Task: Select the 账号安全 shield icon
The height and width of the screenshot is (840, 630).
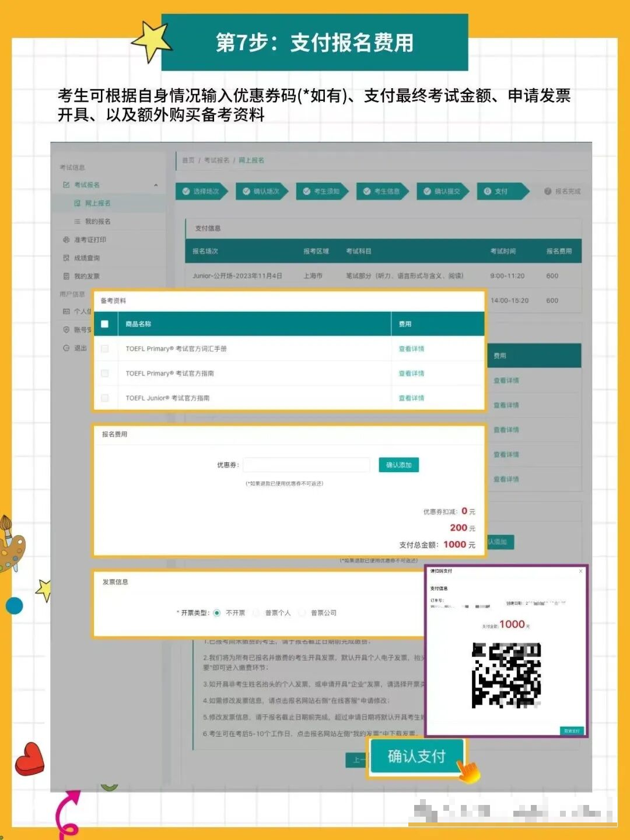Action: coord(66,329)
